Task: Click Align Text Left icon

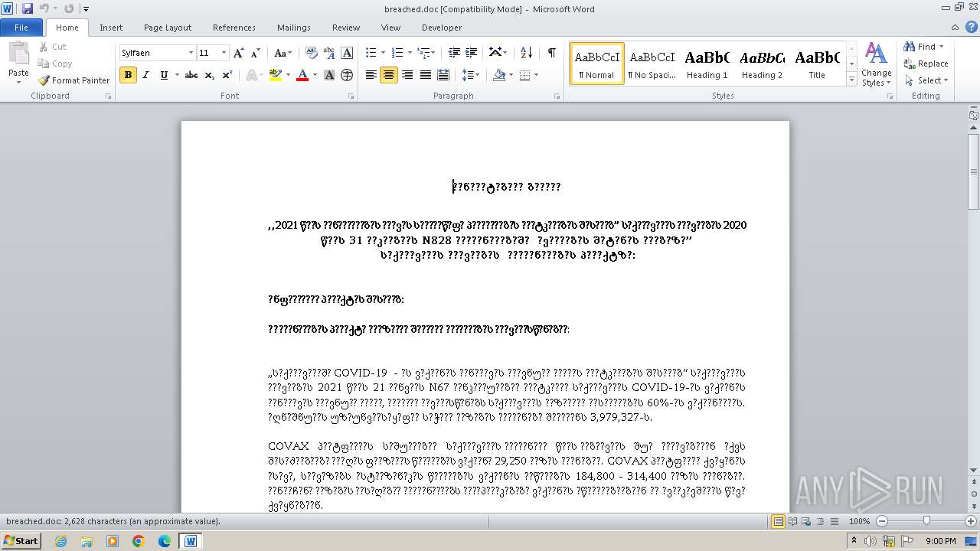Action: coord(371,75)
